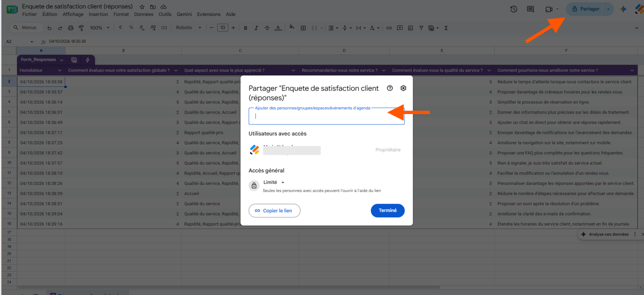Viewport: 644px width, 295px height.
Task: Open the A2 name box dropdown
Action: coord(32,41)
